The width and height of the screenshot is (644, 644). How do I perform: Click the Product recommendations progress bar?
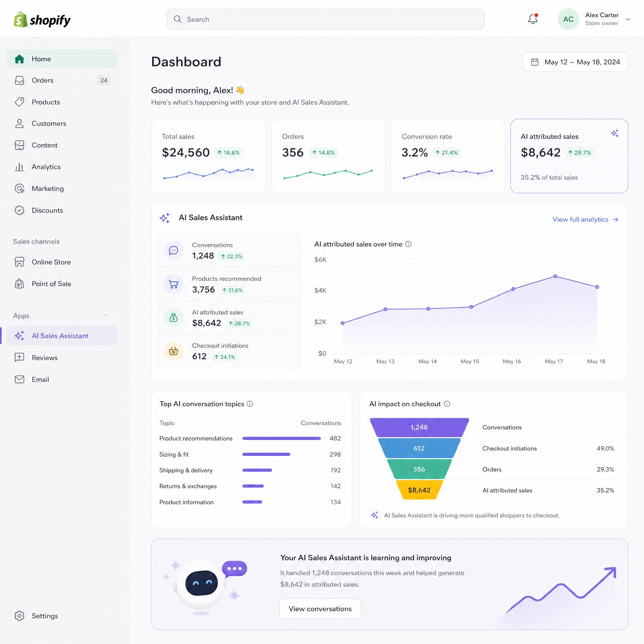(x=281, y=438)
